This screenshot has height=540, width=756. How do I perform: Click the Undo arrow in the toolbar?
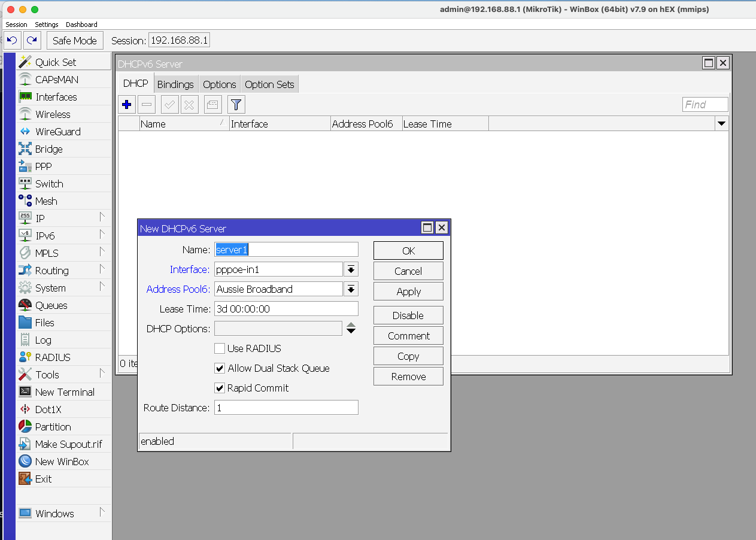(12, 40)
